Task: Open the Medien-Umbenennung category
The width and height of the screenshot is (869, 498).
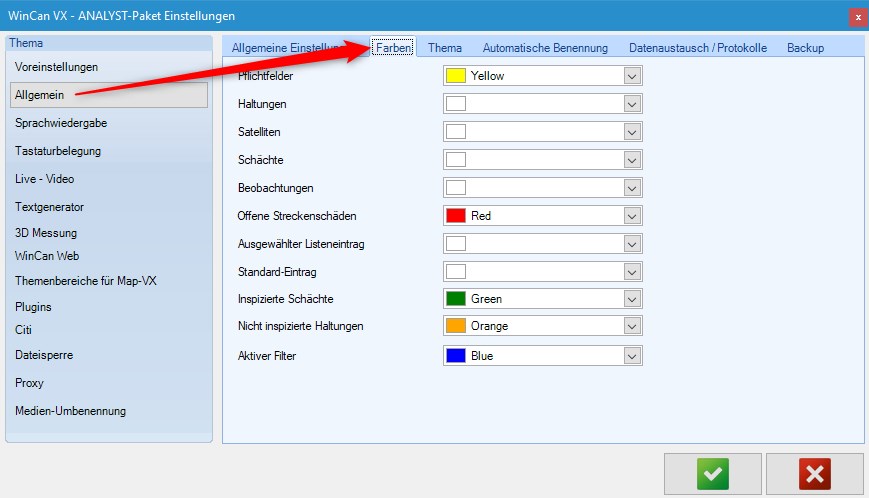Action: (x=70, y=411)
